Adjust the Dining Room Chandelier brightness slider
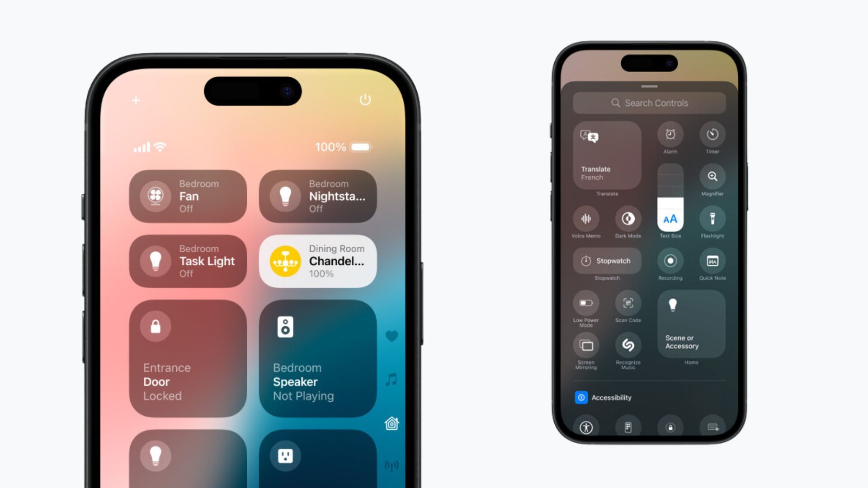Viewport: 868px width, 488px height. 320,260
